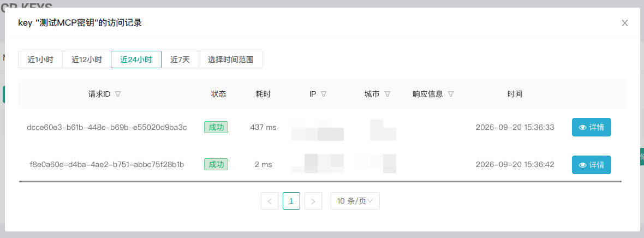
Task: Open the 请求ID column filter icon
Action: (118, 94)
